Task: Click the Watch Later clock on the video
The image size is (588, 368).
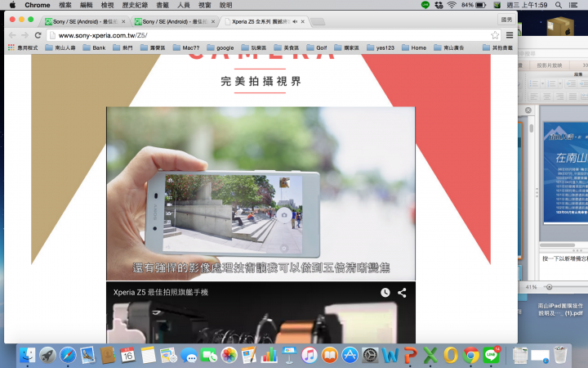Action: [385, 293]
